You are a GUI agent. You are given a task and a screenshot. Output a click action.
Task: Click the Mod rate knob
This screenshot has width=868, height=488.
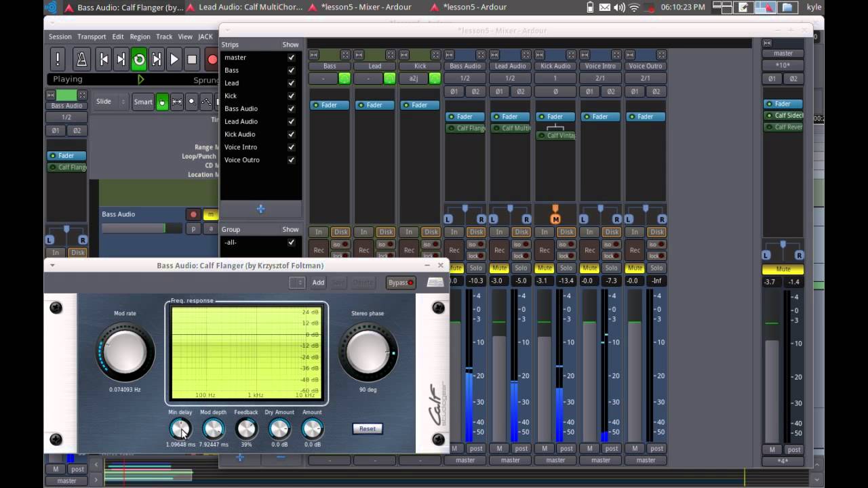(125, 352)
